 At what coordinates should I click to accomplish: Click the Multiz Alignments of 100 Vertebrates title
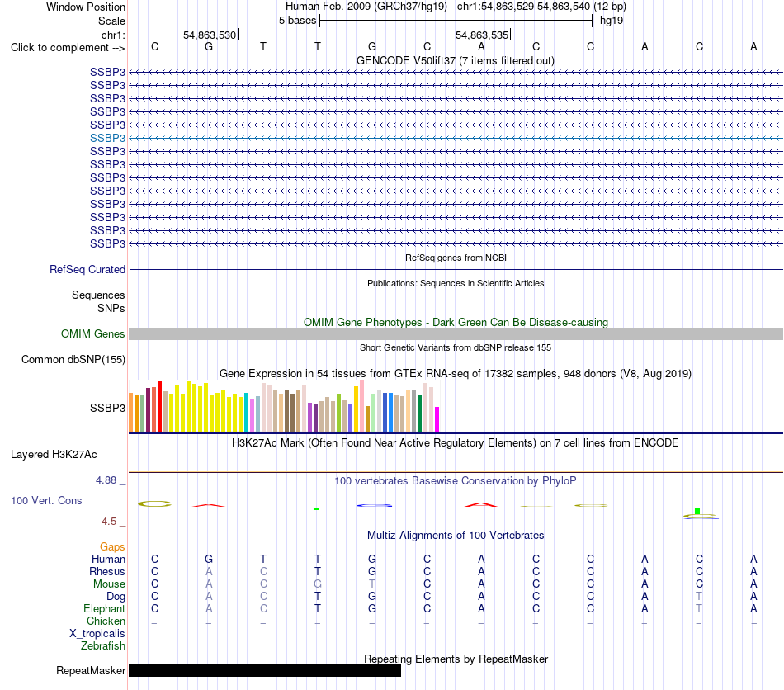pos(456,536)
